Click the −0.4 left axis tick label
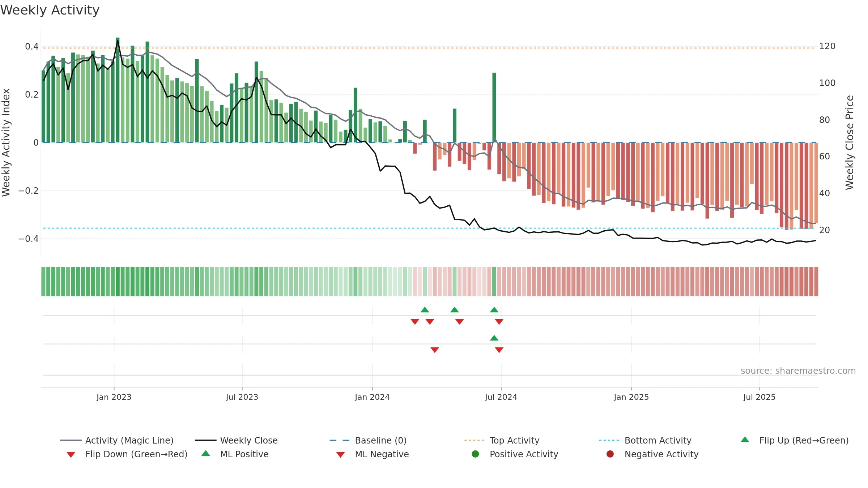The height and width of the screenshot is (488, 868). pos(29,239)
